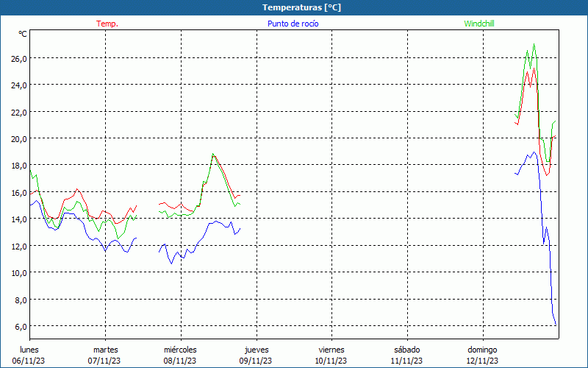This screenshot has height=368, width=588.
Task: Click the '°C' axis unit label
Action: point(23,34)
